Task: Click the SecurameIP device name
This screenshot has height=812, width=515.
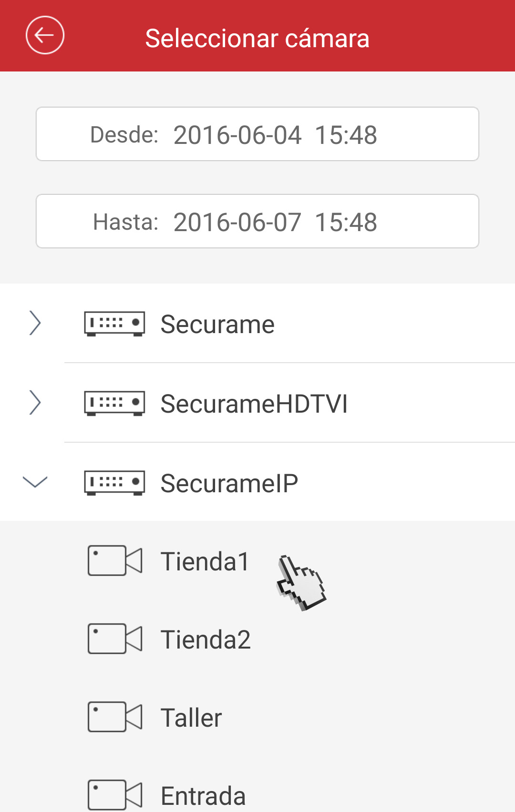Action: (229, 484)
